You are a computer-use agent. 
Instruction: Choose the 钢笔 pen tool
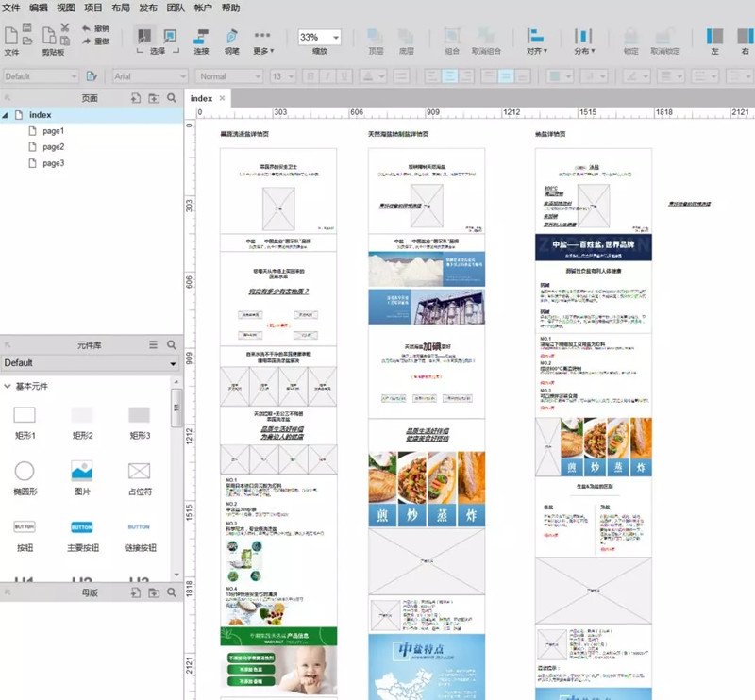[232, 41]
